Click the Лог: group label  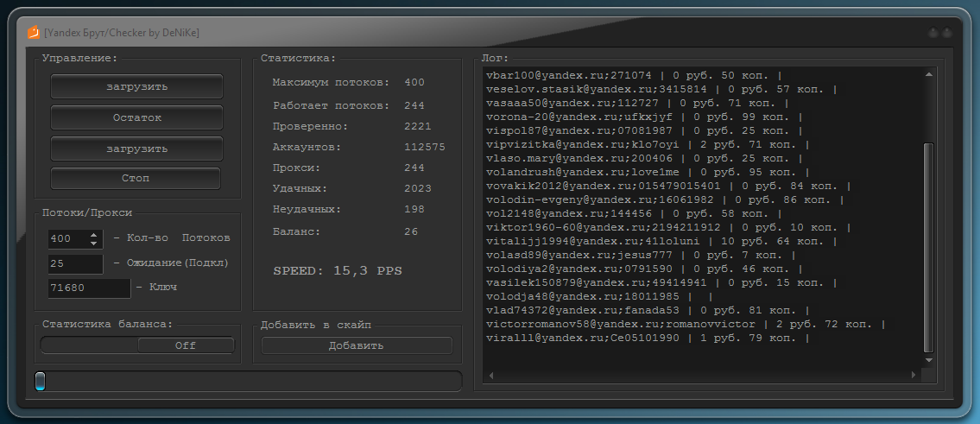coord(495,58)
